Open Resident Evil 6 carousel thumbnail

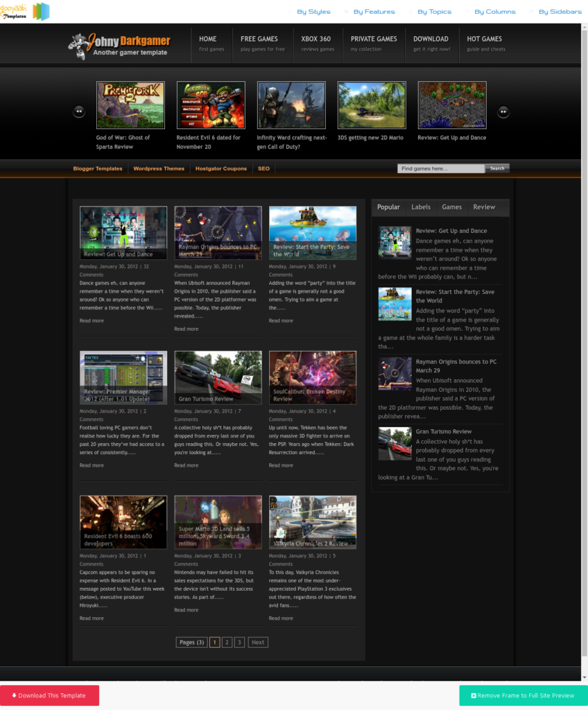[211, 105]
